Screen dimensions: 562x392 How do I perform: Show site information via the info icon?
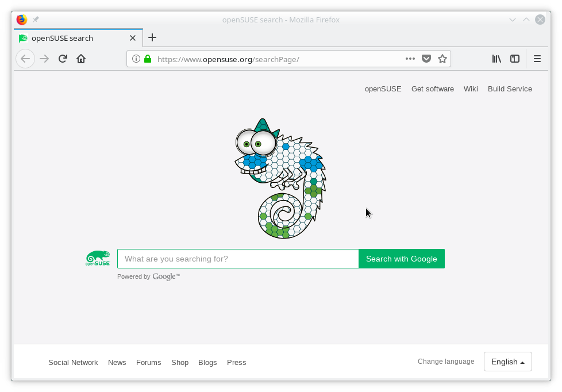point(136,59)
